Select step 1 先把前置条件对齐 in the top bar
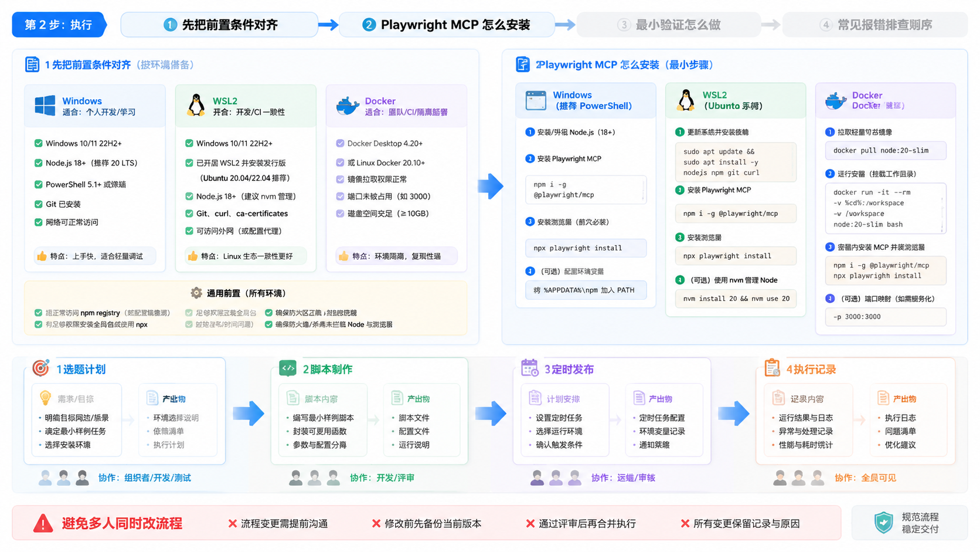This screenshot has width=980, height=552. point(219,25)
